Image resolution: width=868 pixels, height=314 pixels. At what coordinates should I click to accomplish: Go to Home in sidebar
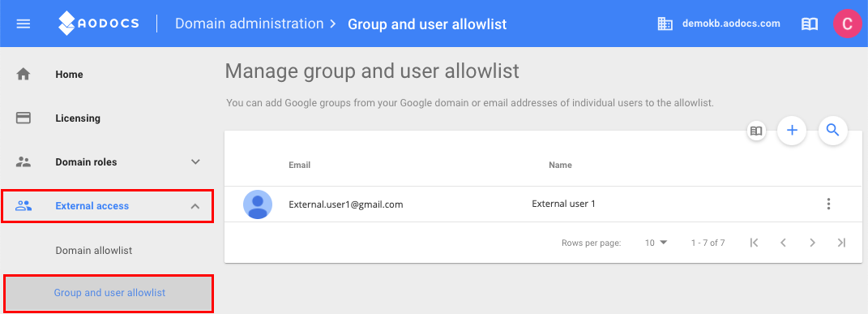tap(69, 74)
